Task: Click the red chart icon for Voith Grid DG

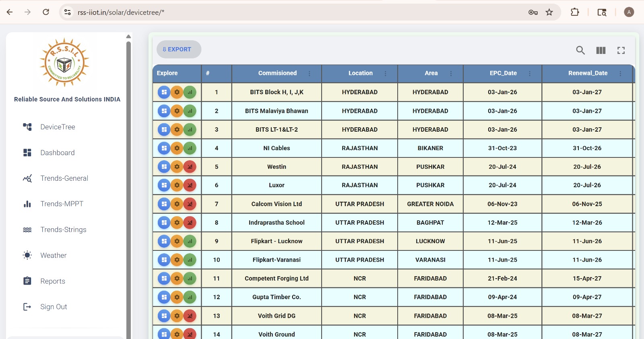Action: pyautogui.click(x=190, y=316)
